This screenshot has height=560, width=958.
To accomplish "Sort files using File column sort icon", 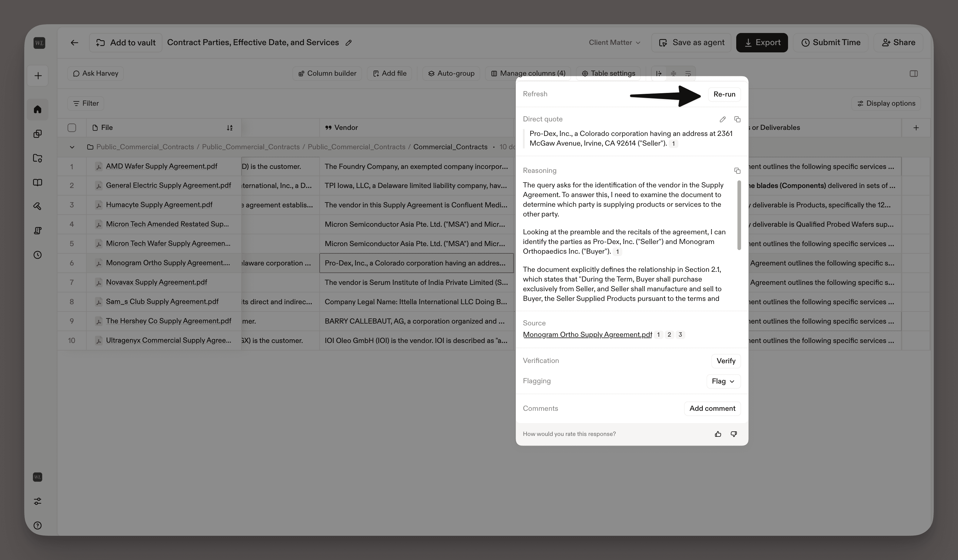I will click(x=230, y=128).
